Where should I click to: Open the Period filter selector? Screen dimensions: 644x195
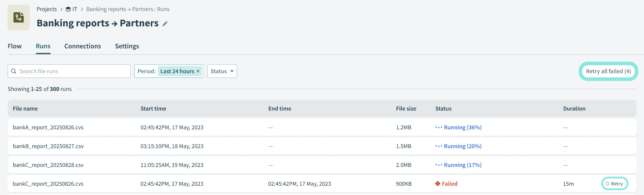pyautogui.click(x=147, y=71)
